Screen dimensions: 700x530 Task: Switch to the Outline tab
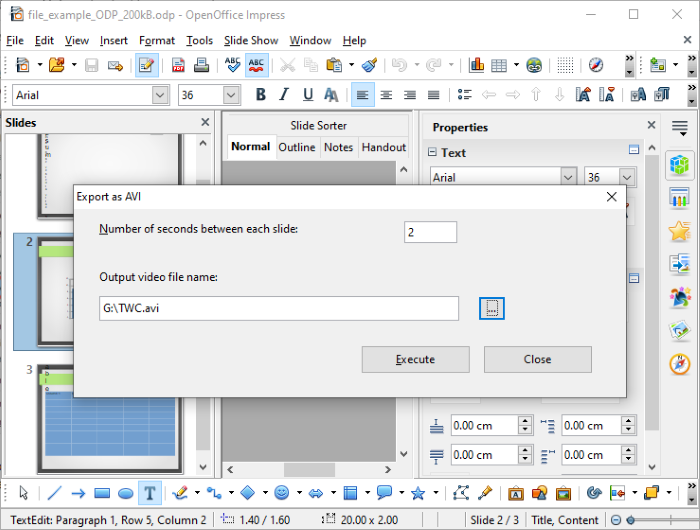[x=296, y=147]
